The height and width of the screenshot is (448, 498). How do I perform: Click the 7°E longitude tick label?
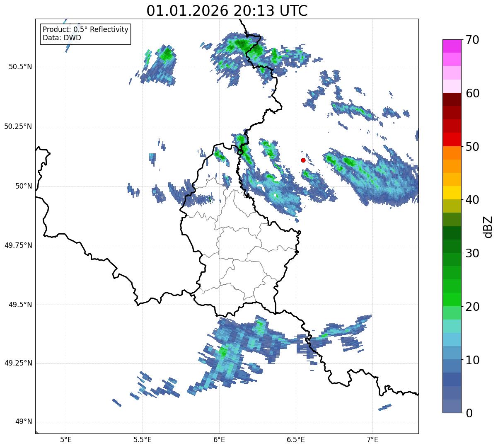[372, 439]
